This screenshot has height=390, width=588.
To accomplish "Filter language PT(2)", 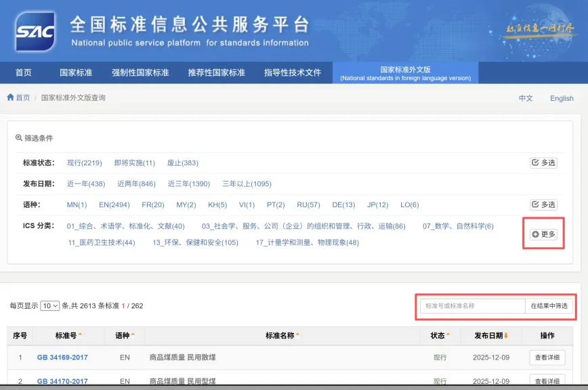I will [276, 204].
